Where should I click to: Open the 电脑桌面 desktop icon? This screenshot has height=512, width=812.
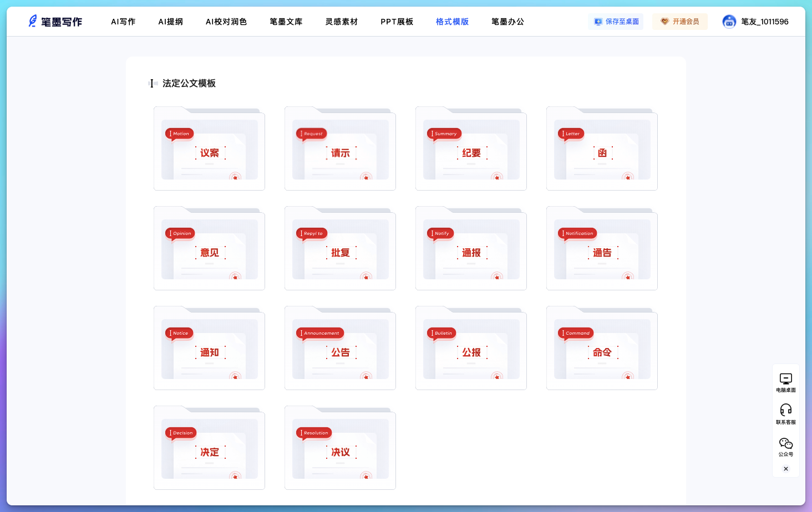tap(785, 379)
